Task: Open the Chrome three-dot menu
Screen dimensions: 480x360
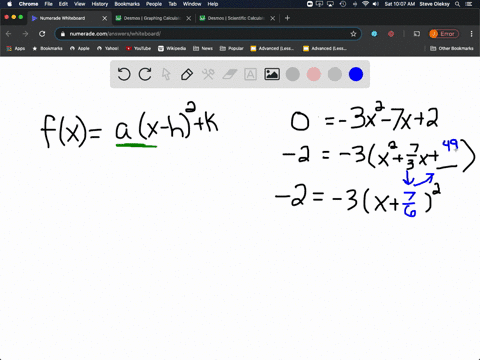Action: click(471, 34)
